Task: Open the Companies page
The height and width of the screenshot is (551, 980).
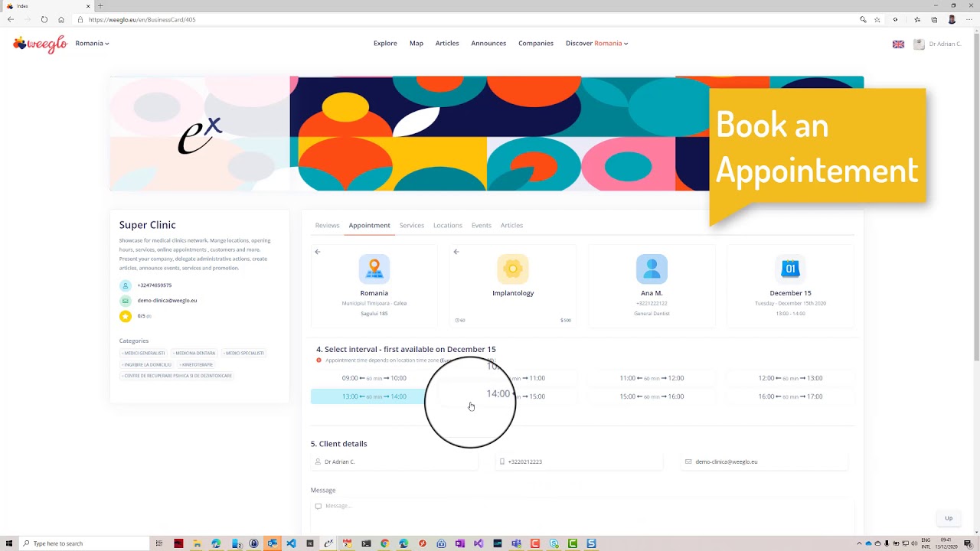Action: (x=536, y=44)
